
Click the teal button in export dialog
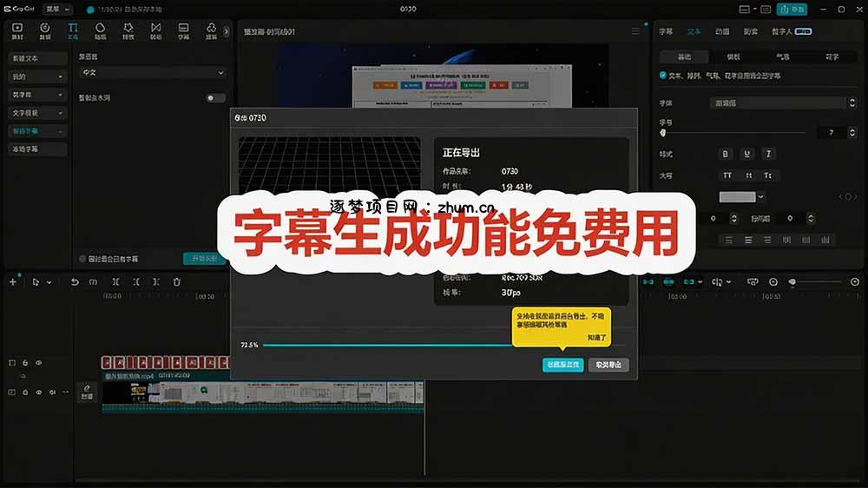pos(563,365)
